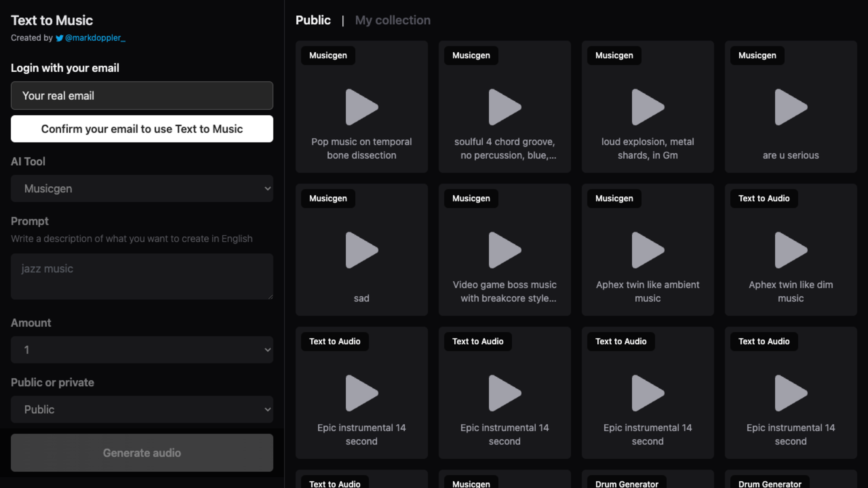Click the 'loud explosion, metal shards, in Gm' caption
Viewport: 868px width, 488px height.
point(647,148)
